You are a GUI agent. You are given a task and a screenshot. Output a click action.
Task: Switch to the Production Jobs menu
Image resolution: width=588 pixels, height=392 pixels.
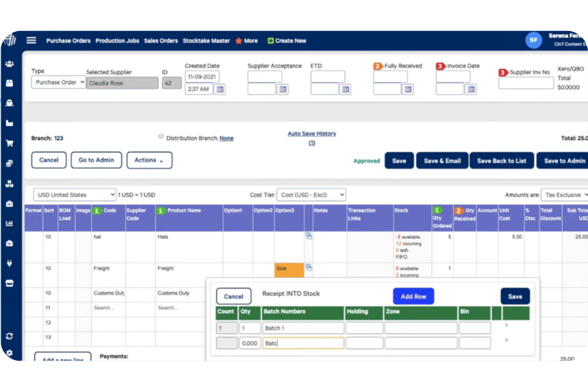[x=117, y=41]
